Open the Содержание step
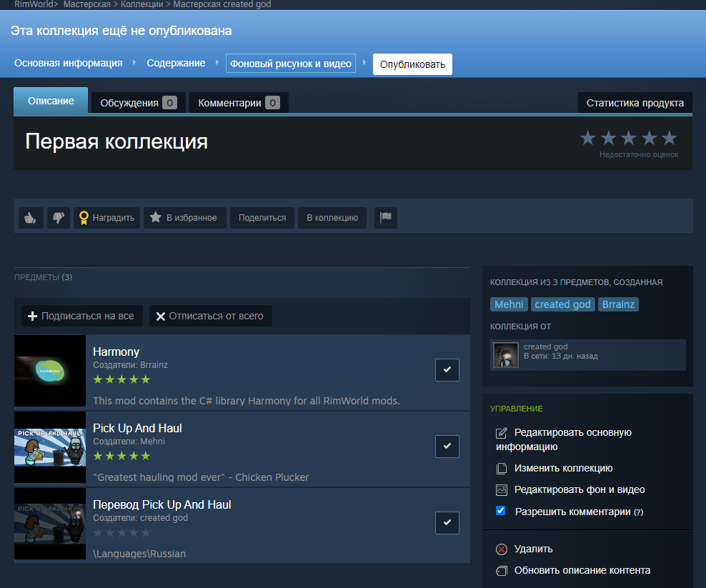This screenshot has height=588, width=706. [x=176, y=63]
